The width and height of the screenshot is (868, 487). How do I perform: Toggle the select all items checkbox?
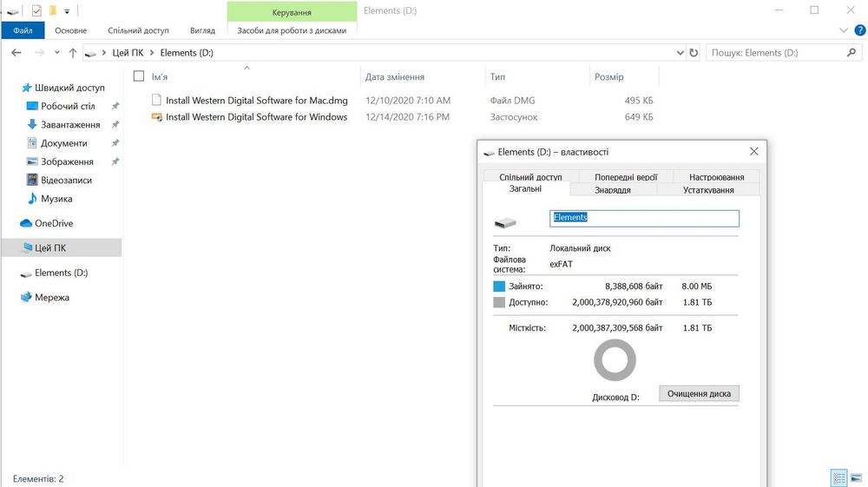139,76
